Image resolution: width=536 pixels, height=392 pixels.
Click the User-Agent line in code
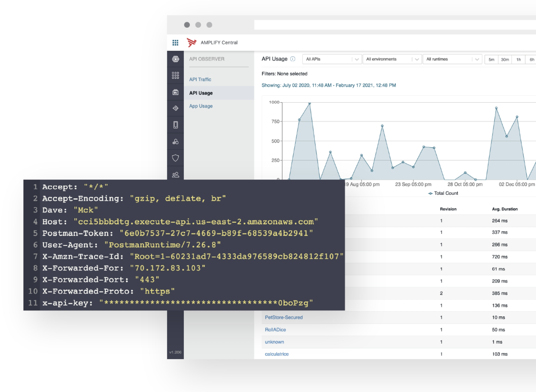131,245
